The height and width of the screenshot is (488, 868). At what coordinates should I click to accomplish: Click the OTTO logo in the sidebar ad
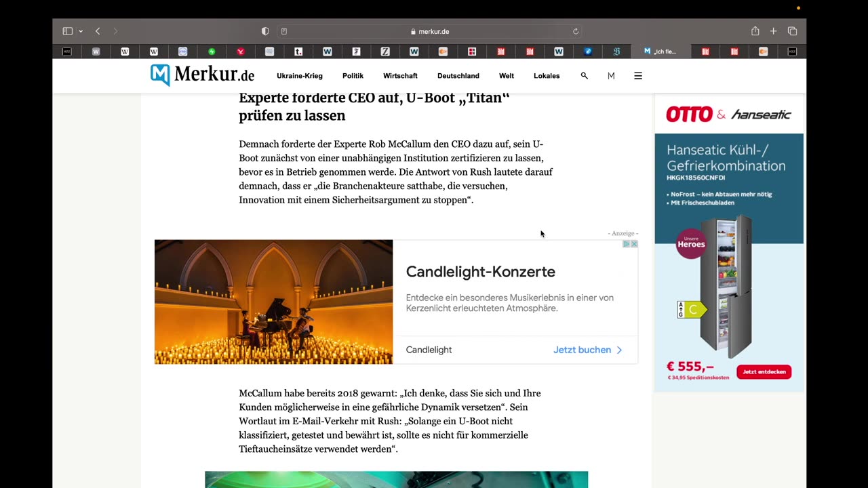(689, 115)
